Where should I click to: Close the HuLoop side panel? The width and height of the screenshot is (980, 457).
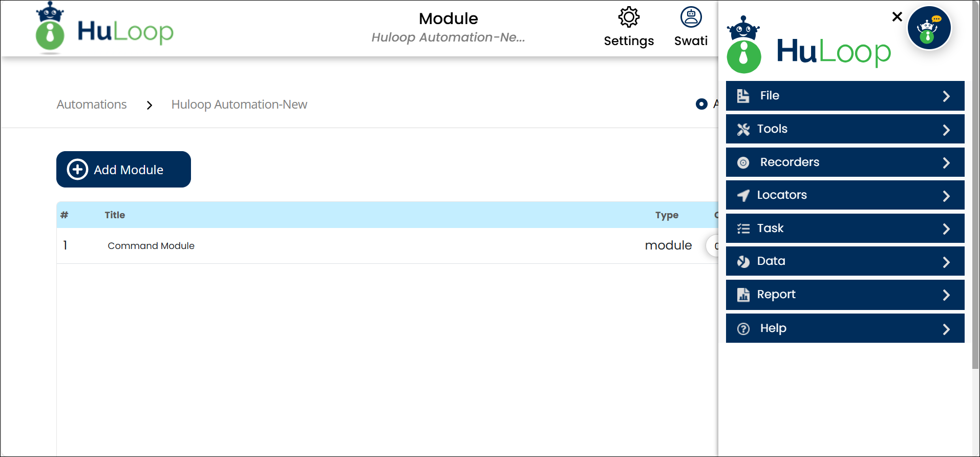(x=897, y=17)
